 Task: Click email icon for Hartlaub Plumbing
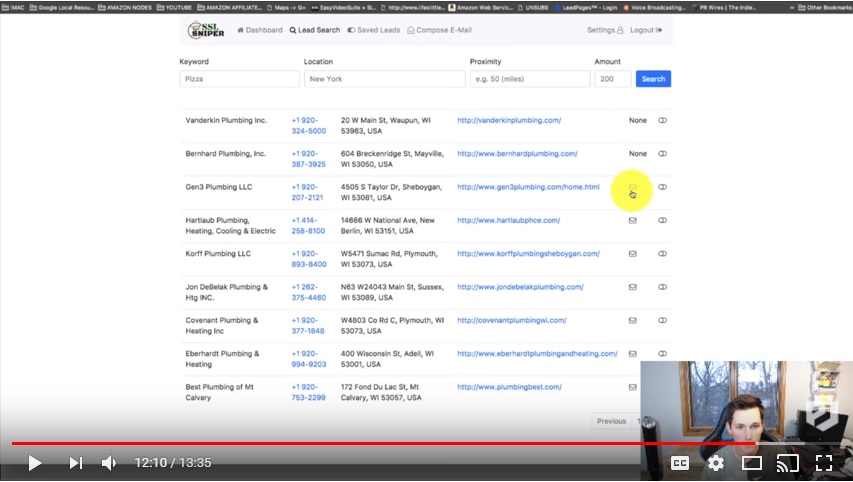tap(633, 220)
